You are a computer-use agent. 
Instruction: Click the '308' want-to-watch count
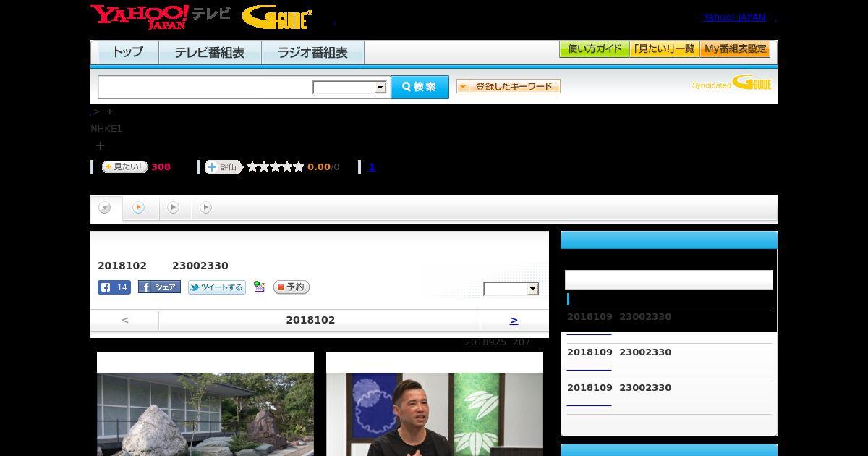click(x=161, y=167)
